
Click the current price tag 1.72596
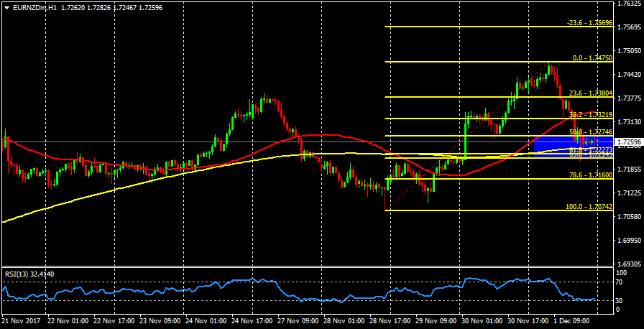[x=630, y=142]
